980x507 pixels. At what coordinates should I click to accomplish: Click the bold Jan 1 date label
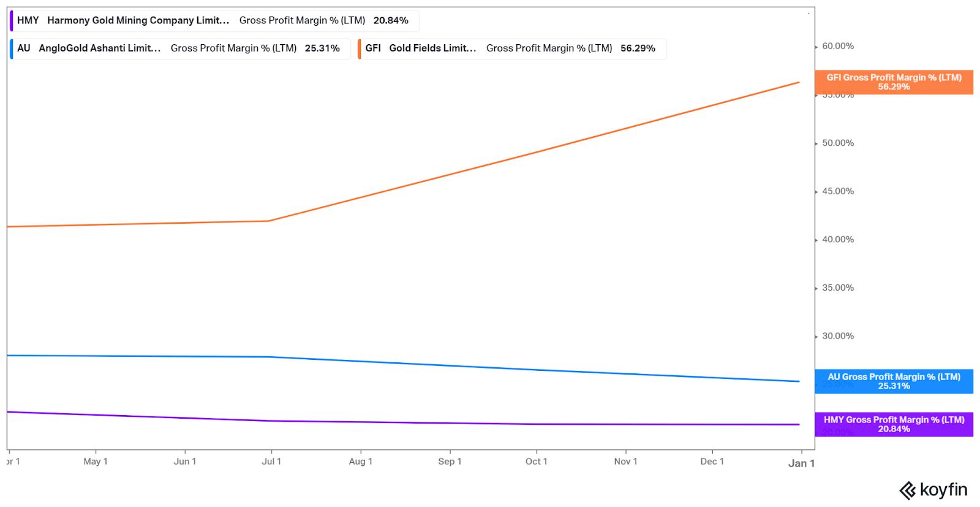pyautogui.click(x=801, y=463)
